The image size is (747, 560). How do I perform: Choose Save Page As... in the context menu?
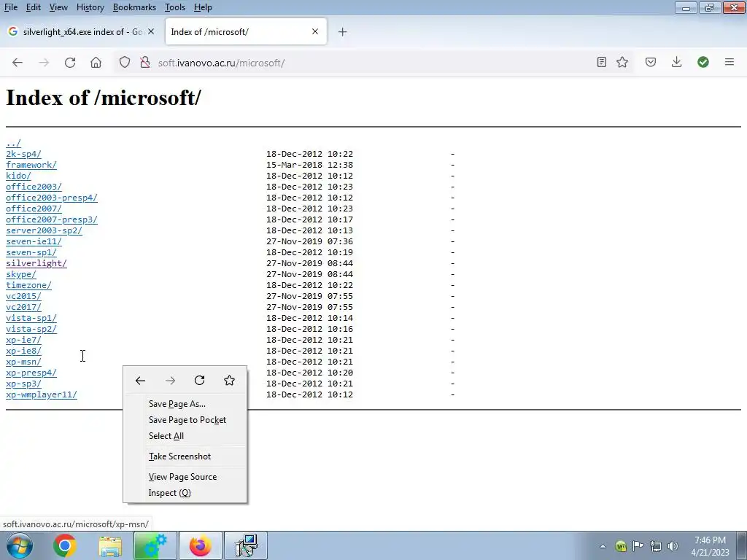185,404
